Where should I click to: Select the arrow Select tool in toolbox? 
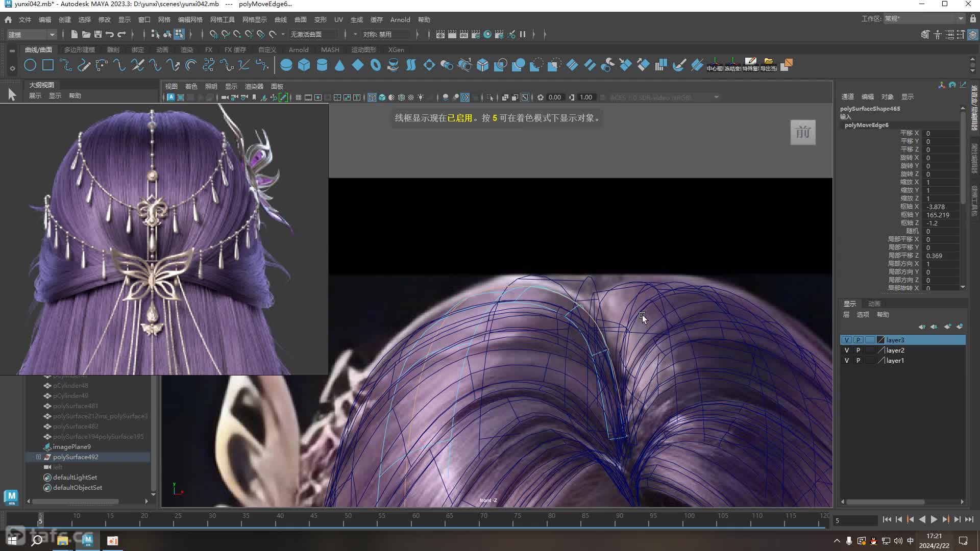point(12,95)
